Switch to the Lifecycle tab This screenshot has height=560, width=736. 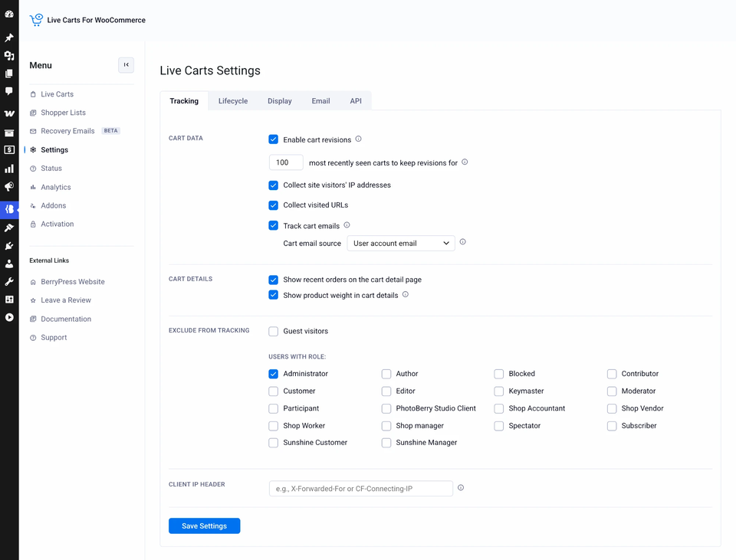point(233,101)
